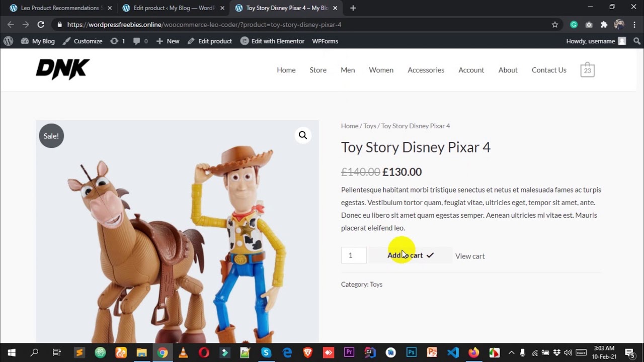Open Brave browser from taskbar
The width and height of the screenshot is (644, 362).
point(307,353)
